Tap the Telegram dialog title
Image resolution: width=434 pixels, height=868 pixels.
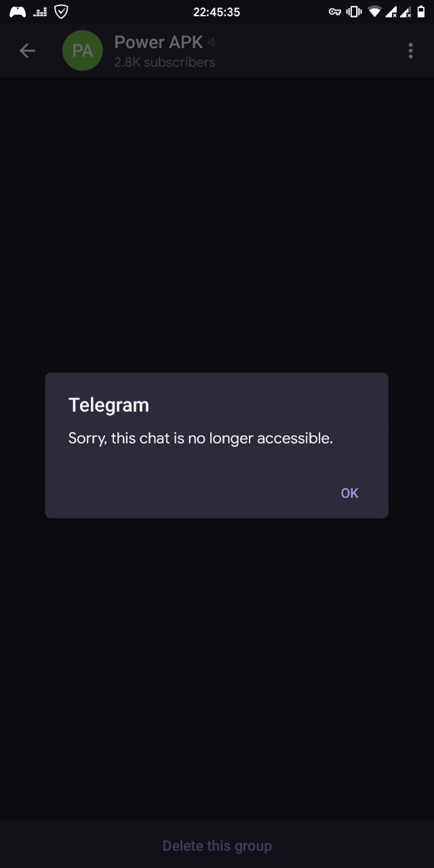point(108,405)
